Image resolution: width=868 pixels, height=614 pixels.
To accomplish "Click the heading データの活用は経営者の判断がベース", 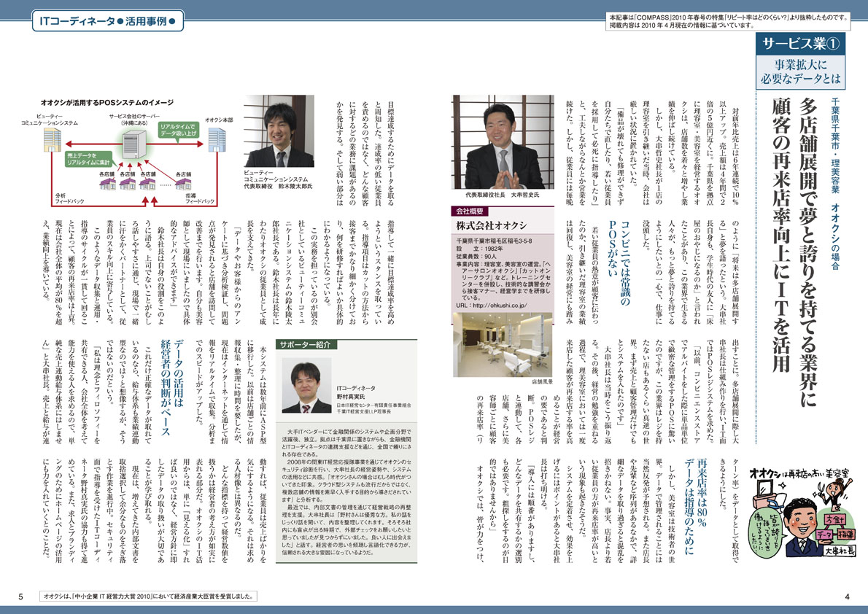I will pos(171,387).
